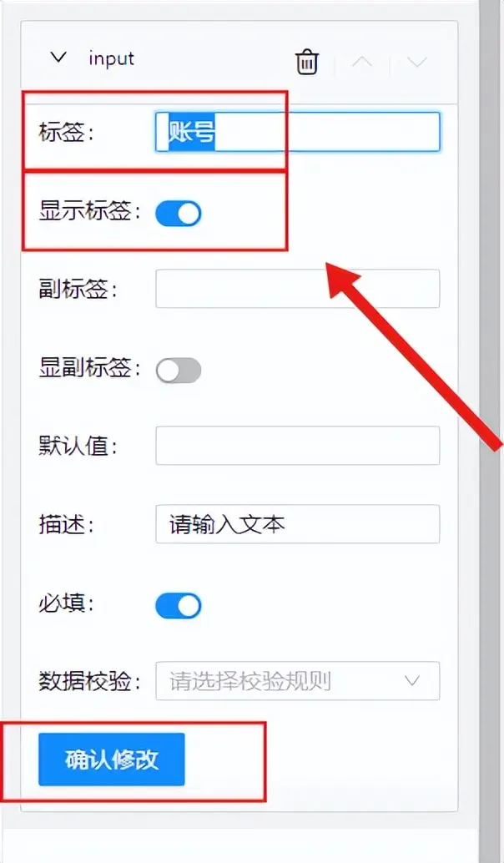Move the input component down
The height and width of the screenshot is (863, 504).
[x=416, y=62]
